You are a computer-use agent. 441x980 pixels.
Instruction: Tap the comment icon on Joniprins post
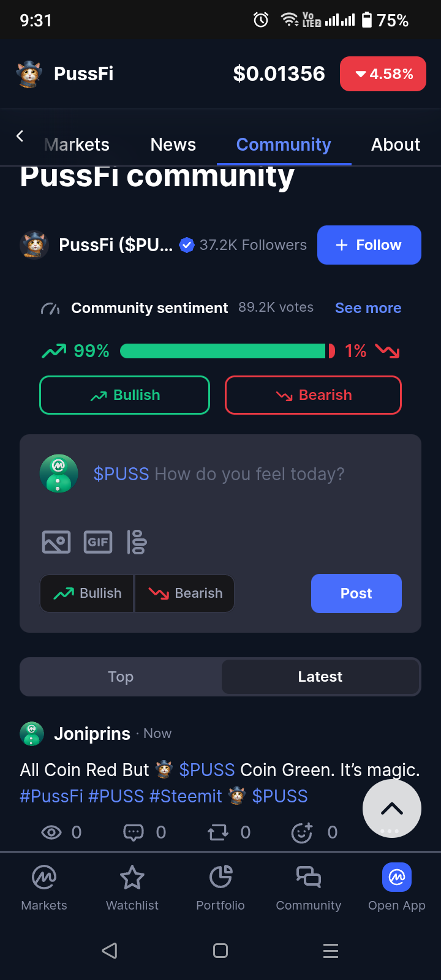[x=134, y=832]
